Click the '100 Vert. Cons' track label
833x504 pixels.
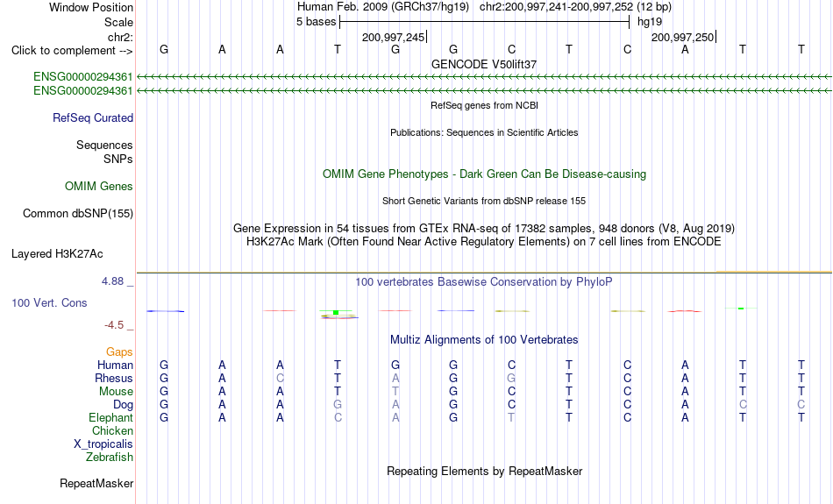point(49,302)
